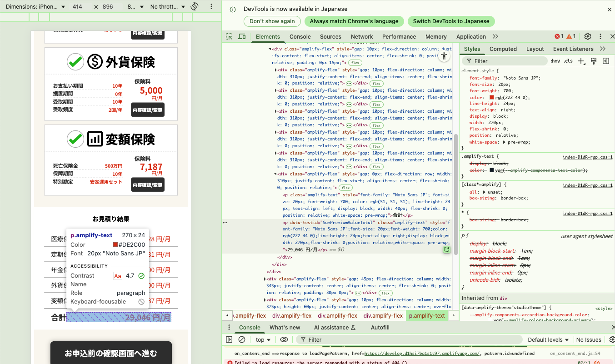Screen dimensions: 615x364
Task: Open device toolbar more options menu
Action: [211, 7]
